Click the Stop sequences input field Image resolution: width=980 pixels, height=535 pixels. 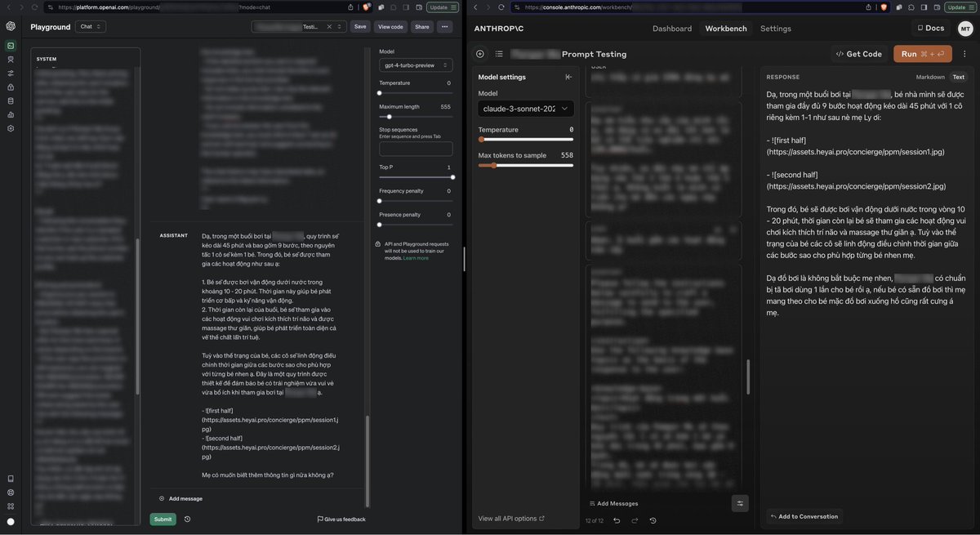click(416, 149)
